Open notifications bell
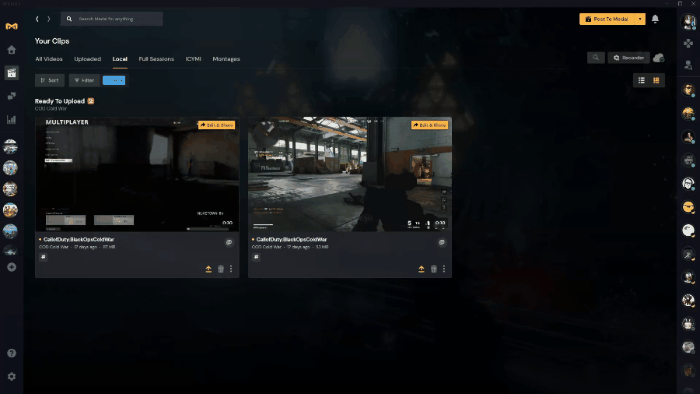 click(x=655, y=19)
